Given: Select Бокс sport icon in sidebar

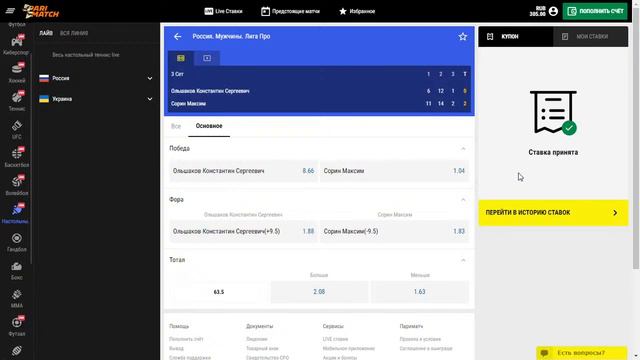Looking at the screenshot, I should [16, 270].
